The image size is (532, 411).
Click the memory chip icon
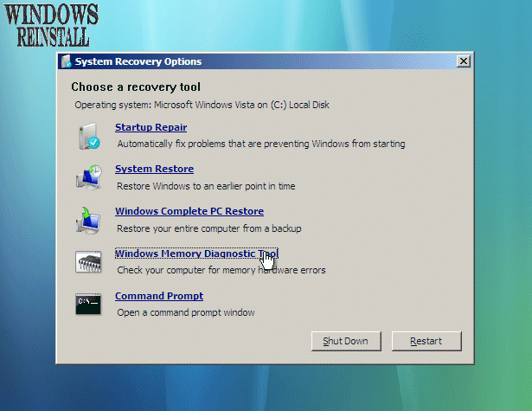[x=88, y=262]
